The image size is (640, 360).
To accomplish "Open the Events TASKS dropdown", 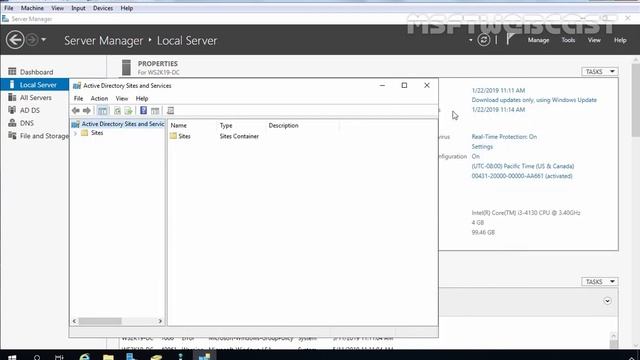I will click(600, 282).
